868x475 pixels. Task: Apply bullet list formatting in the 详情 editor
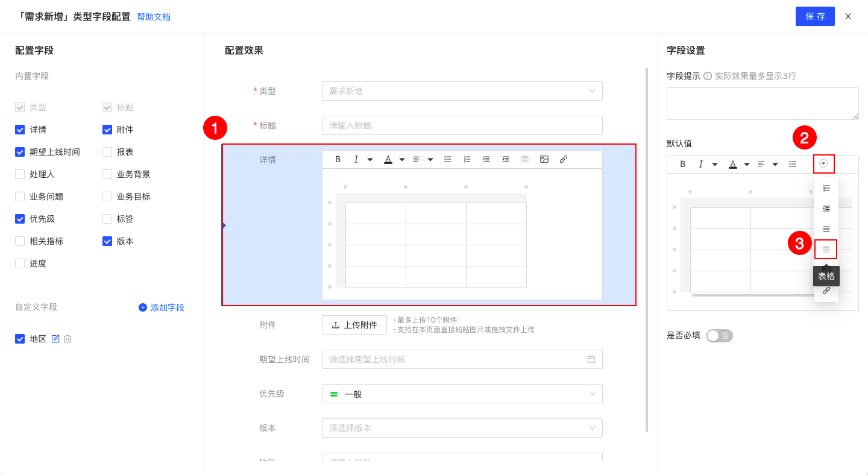[x=447, y=159]
